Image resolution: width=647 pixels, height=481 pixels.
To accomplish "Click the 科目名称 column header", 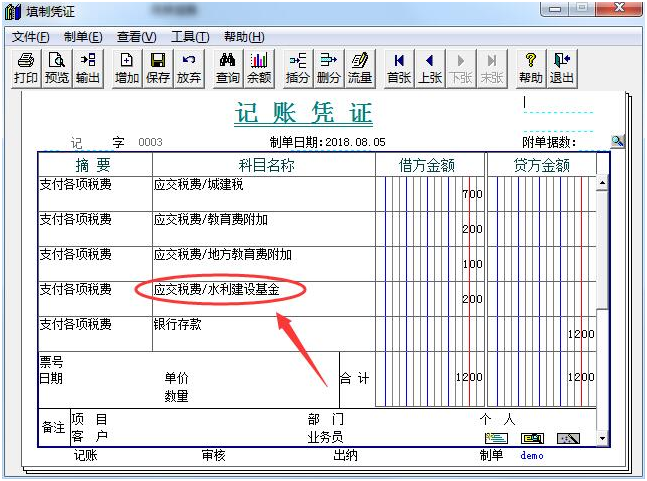I will (x=264, y=165).
